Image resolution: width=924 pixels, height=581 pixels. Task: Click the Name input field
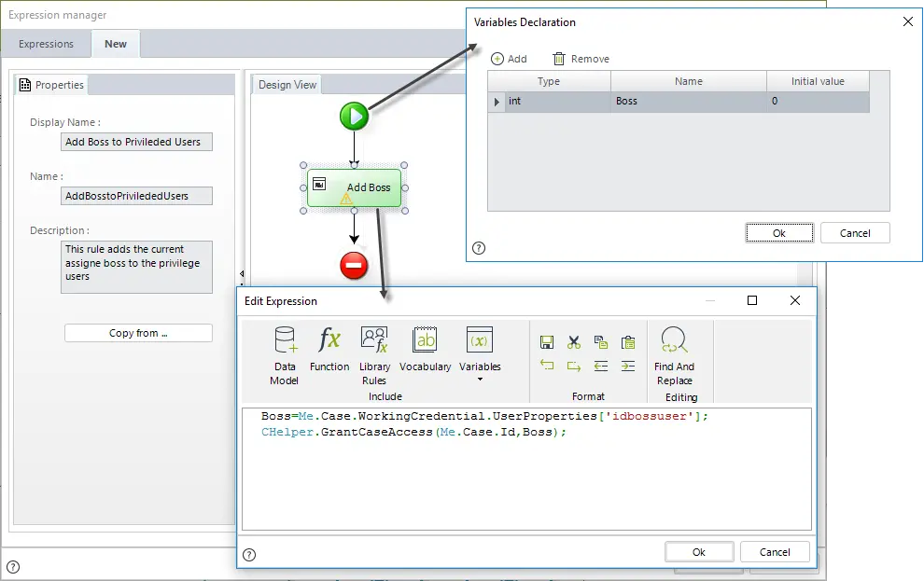click(x=136, y=196)
